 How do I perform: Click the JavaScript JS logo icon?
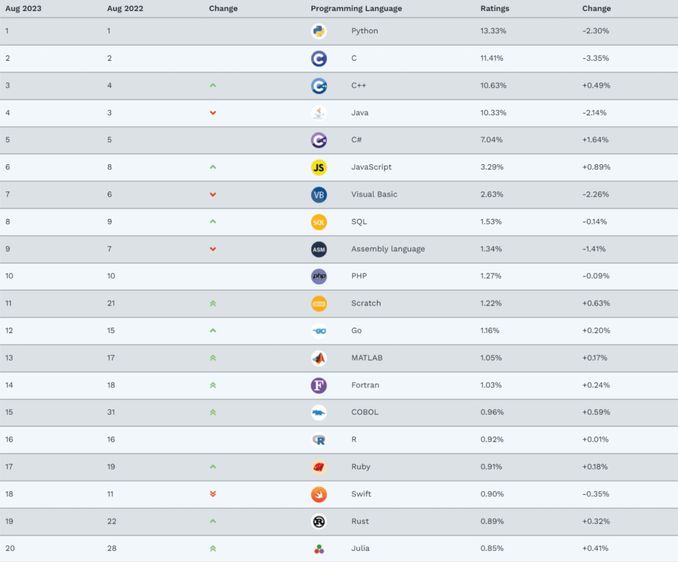pyautogui.click(x=319, y=167)
